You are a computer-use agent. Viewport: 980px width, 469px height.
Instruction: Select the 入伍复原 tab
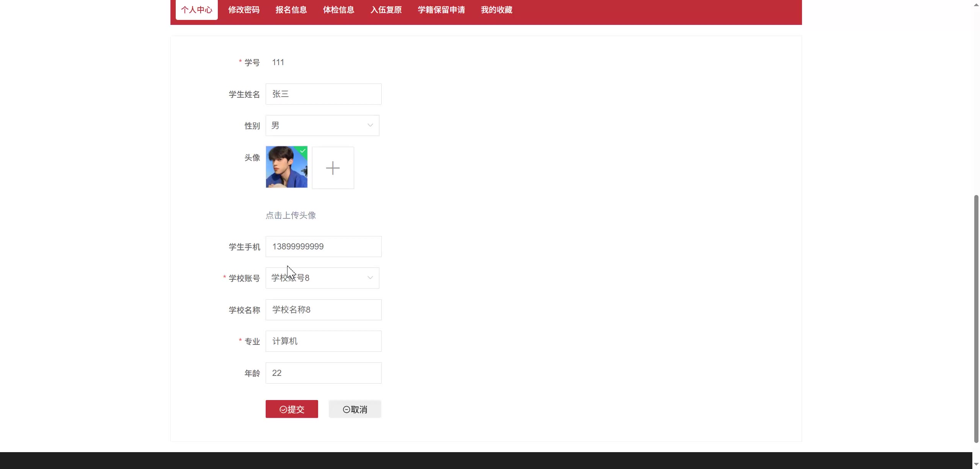386,10
